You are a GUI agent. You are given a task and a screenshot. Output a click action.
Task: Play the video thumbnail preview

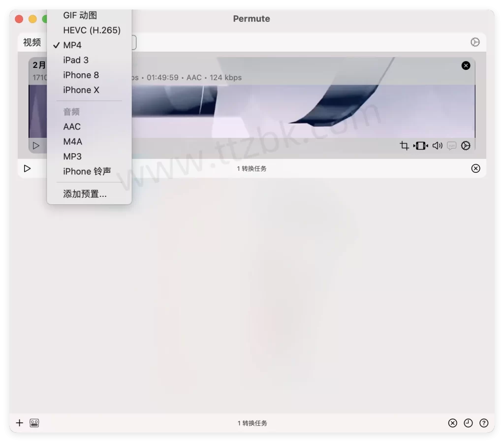[x=36, y=146]
